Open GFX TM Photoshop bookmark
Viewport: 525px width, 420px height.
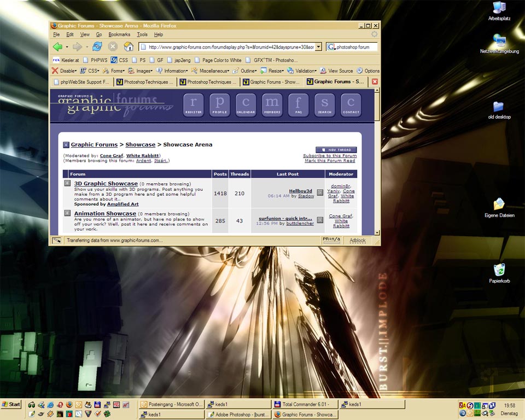tap(272, 60)
